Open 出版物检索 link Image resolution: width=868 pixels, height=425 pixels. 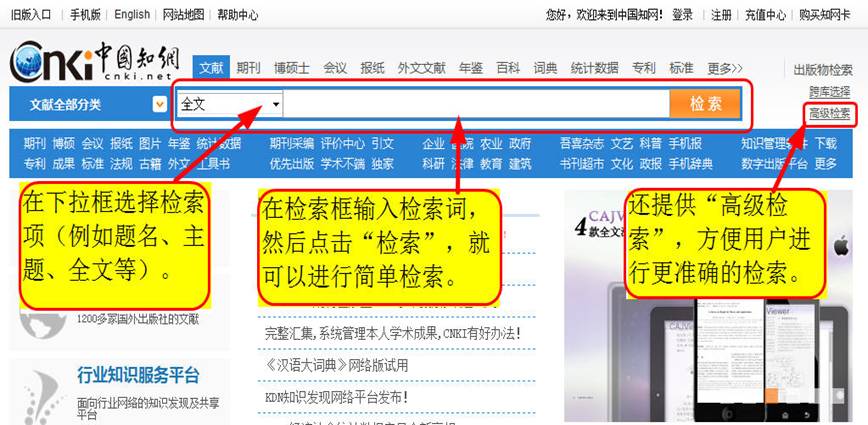point(823,70)
